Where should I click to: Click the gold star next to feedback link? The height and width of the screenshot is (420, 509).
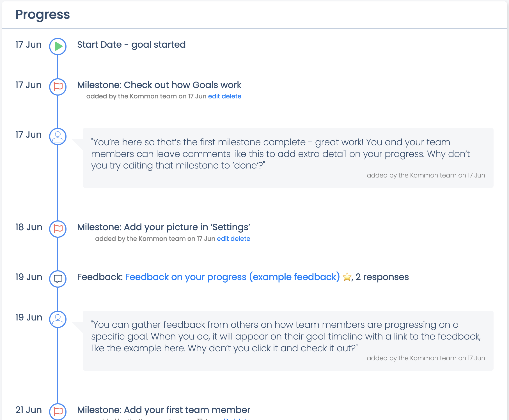click(x=347, y=277)
